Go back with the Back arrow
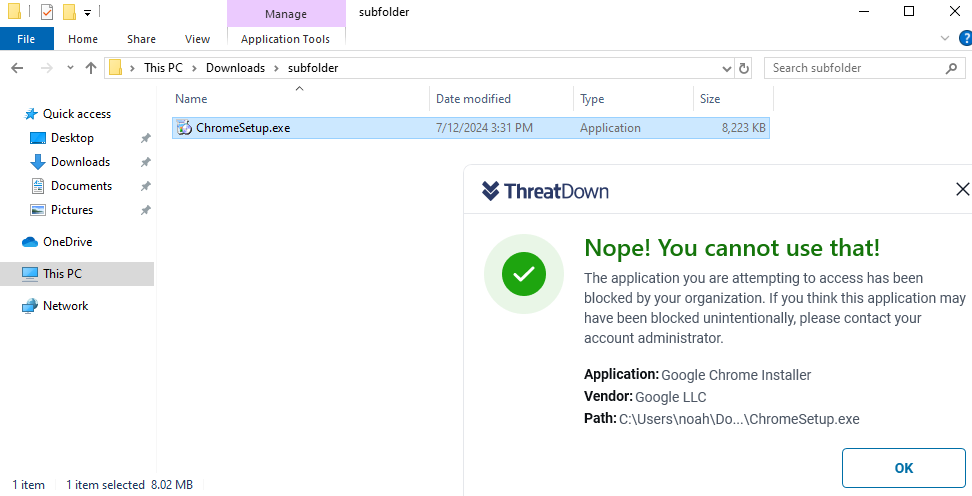The image size is (972, 496). click(x=17, y=68)
